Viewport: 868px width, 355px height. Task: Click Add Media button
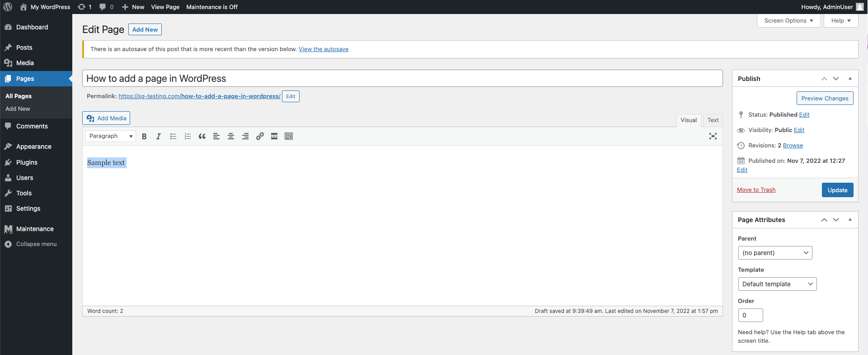[x=106, y=118]
